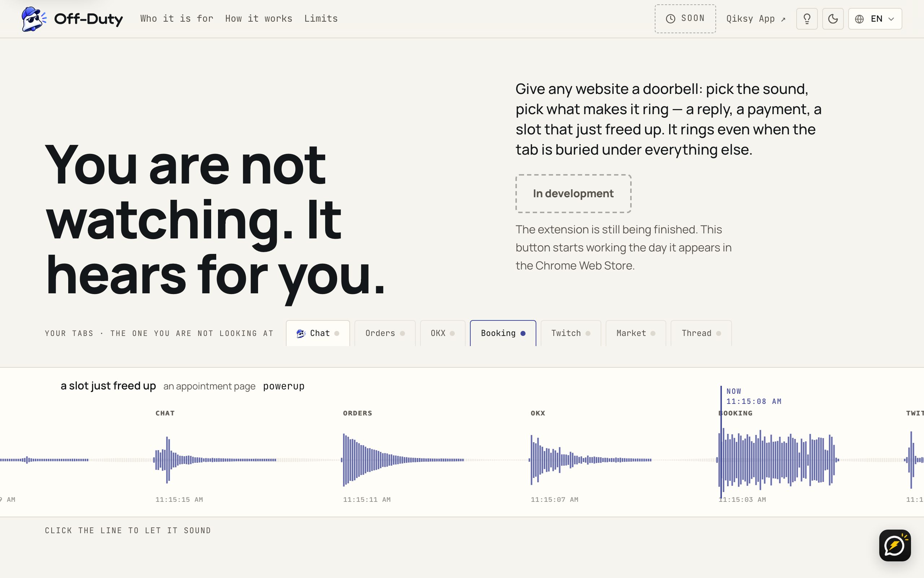924x578 pixels.
Task: Select the Thread tab
Action: pyautogui.click(x=701, y=333)
